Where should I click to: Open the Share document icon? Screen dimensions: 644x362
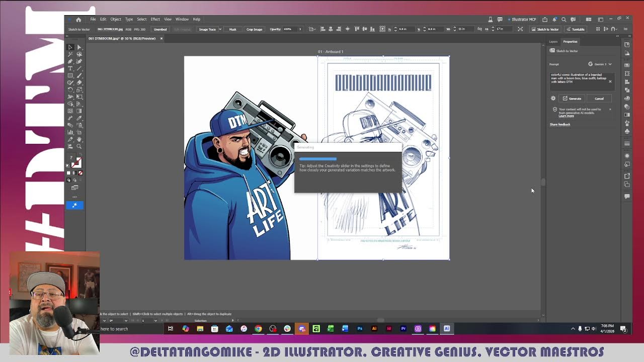545,19
